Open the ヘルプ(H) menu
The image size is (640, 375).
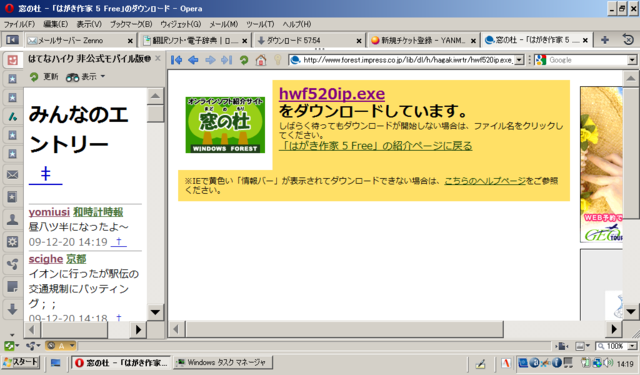point(297,24)
